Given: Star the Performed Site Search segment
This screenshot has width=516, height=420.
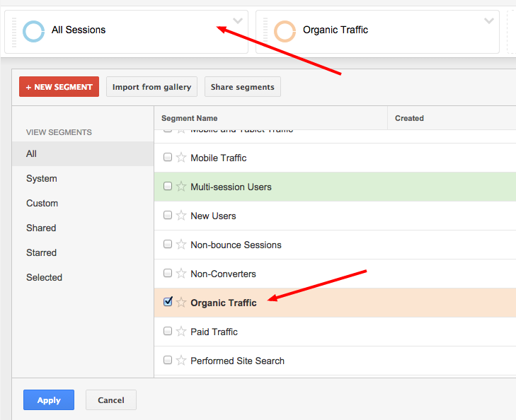Looking at the screenshot, I should tap(181, 360).
